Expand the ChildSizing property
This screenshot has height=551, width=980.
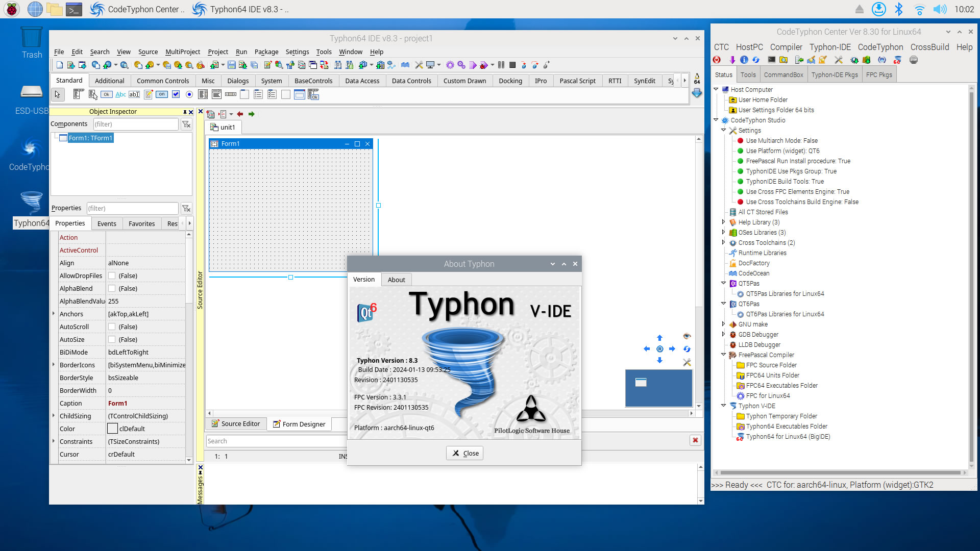coord(54,416)
